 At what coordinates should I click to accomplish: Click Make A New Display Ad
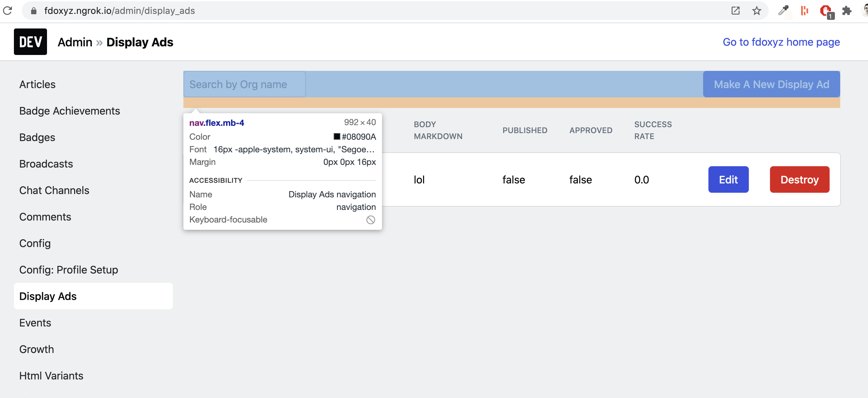tap(771, 84)
